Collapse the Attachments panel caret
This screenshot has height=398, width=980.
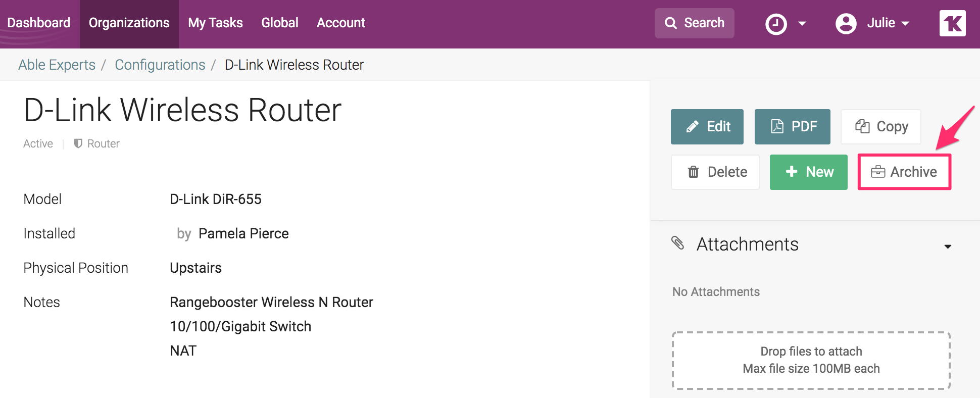[x=948, y=246]
